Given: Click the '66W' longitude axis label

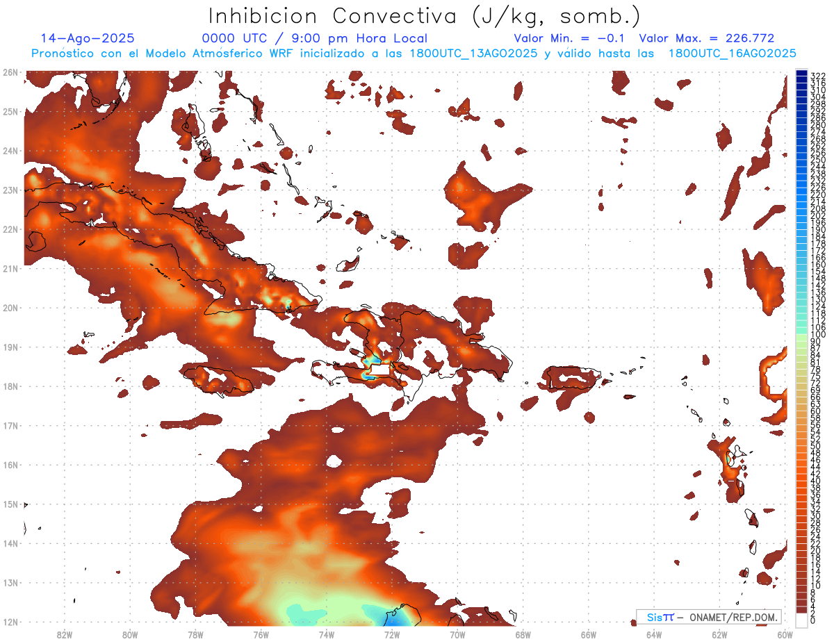Looking at the screenshot, I should coord(588,634).
